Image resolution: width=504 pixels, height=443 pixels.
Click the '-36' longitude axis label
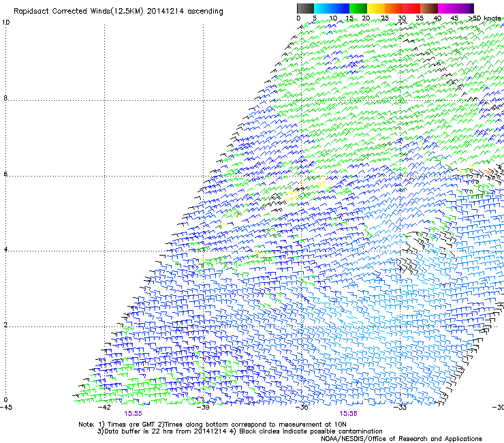pyautogui.click(x=302, y=408)
